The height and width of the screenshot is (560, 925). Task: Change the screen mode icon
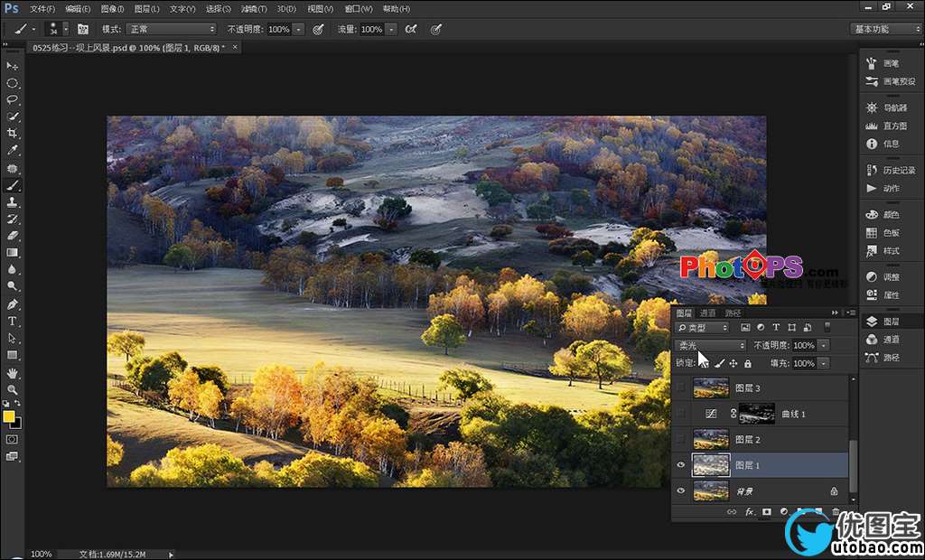tap(12, 456)
